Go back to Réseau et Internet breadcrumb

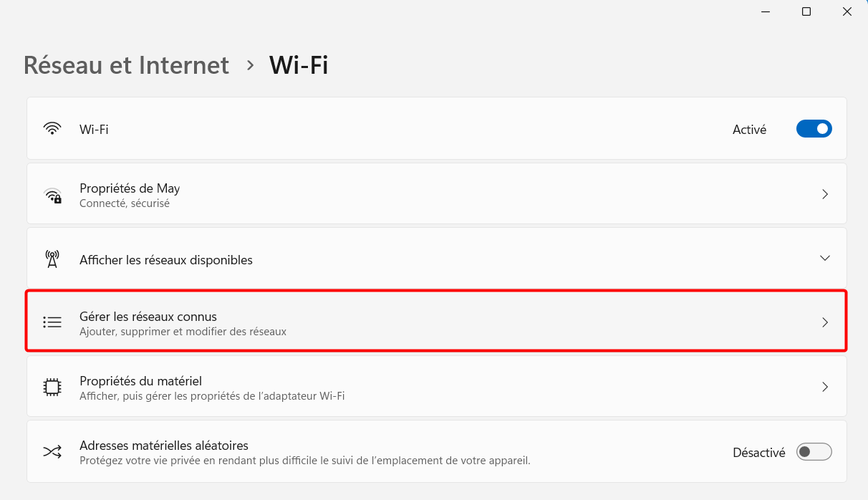tap(126, 65)
